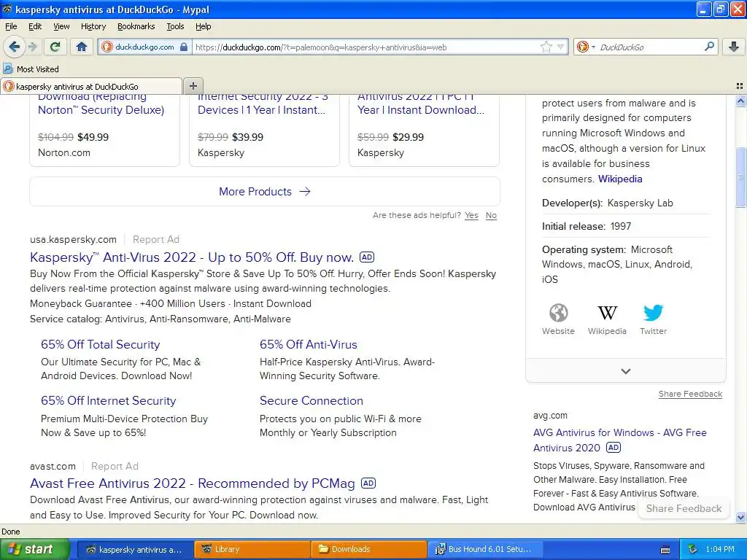Click the padlock site identity icon
This screenshot has width=747, height=560.
tap(184, 47)
